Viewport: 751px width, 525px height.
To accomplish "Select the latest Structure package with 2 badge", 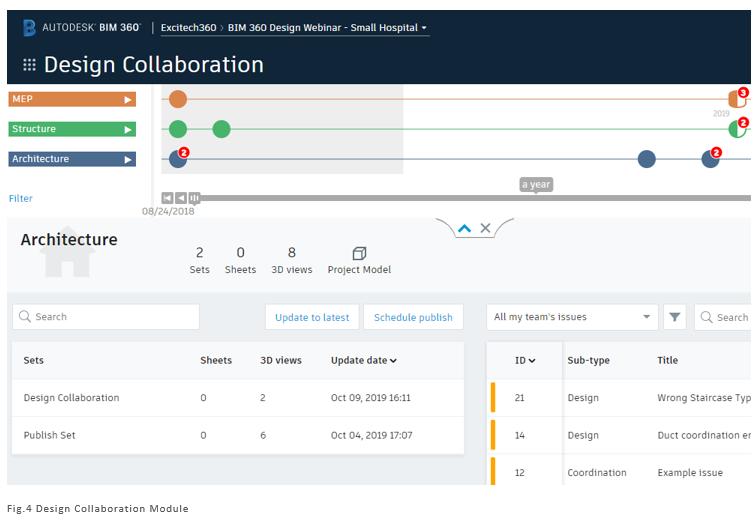I will pos(737,128).
